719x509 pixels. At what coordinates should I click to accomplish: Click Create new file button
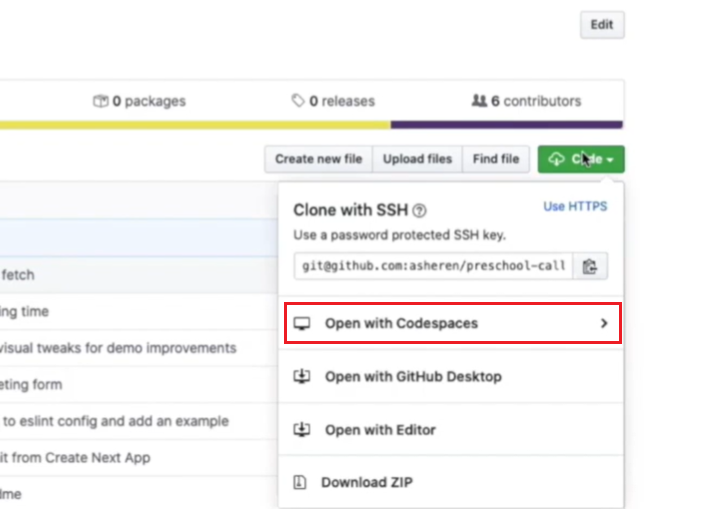point(318,159)
